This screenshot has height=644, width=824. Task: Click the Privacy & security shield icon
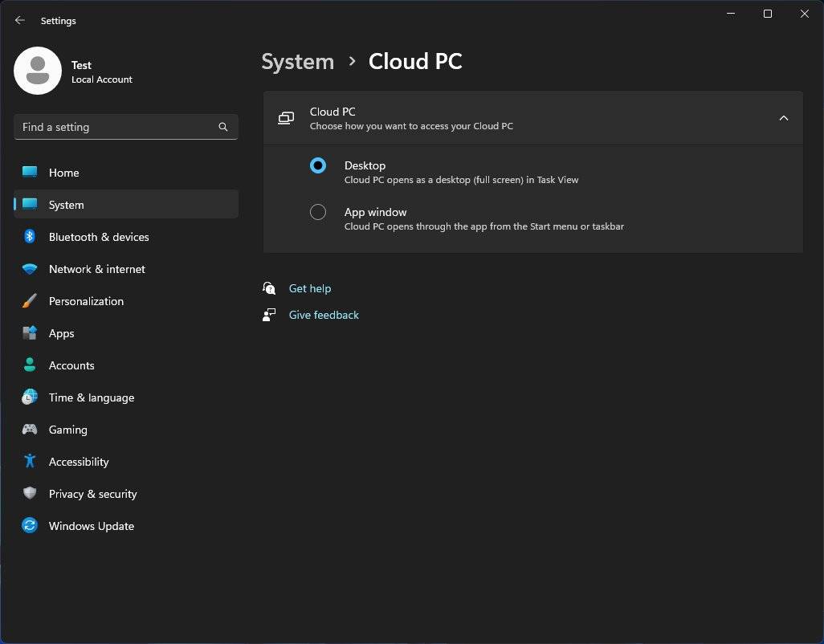(29, 494)
